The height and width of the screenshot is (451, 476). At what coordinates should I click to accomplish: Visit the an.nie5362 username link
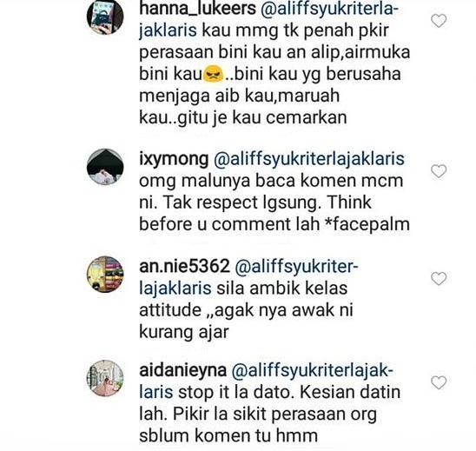pos(184,267)
